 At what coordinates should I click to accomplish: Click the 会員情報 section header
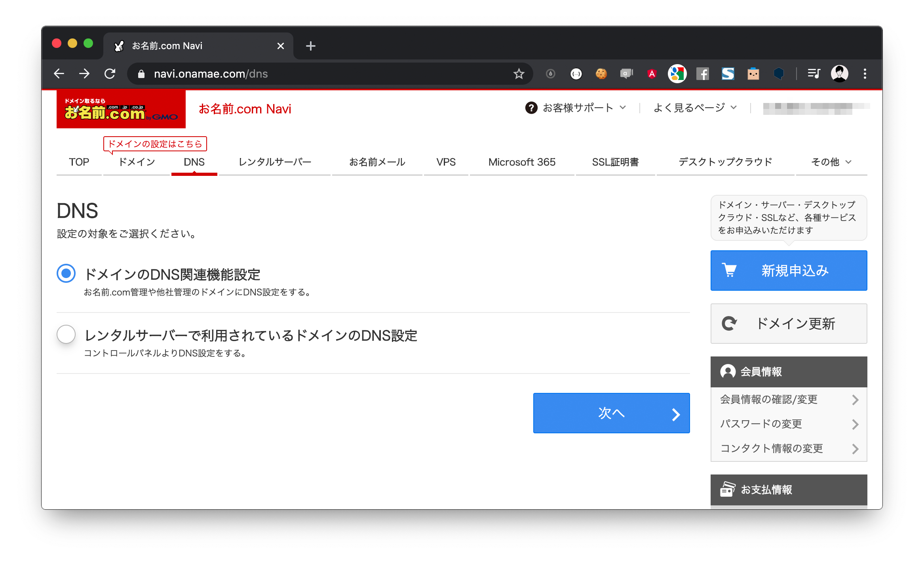click(789, 372)
